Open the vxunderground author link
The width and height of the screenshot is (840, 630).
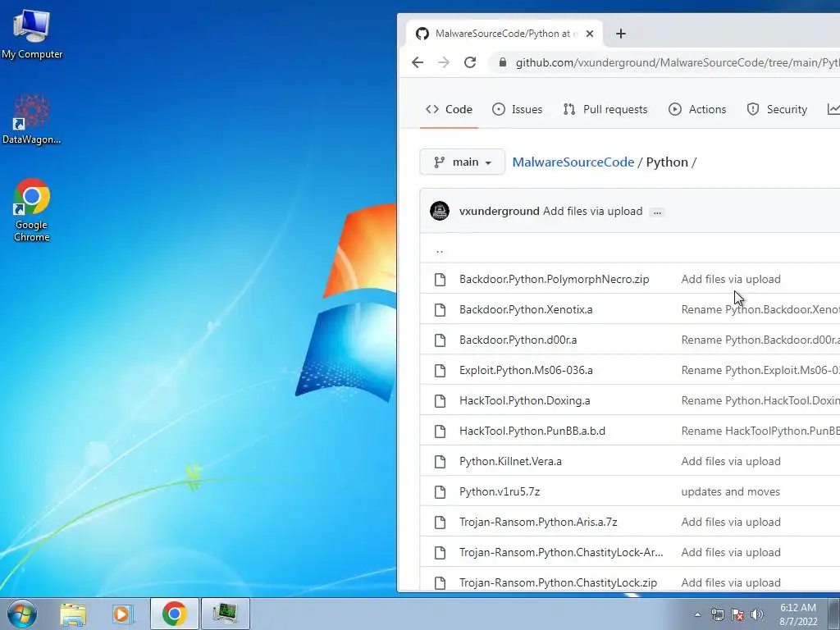[500, 211]
